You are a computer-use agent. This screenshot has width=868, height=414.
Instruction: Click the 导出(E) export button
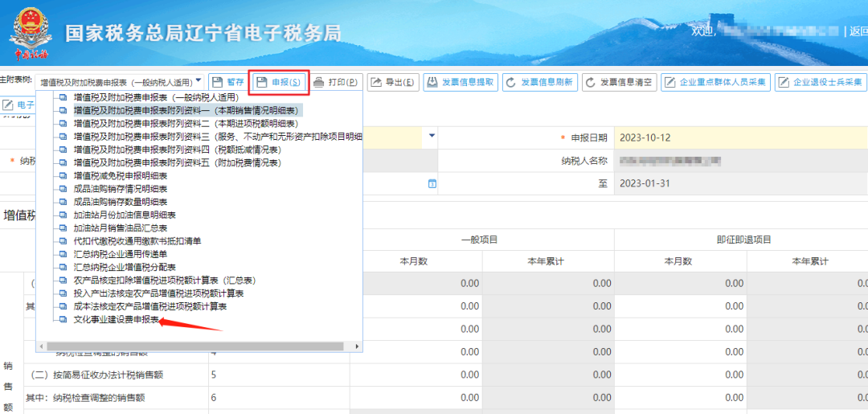point(394,83)
